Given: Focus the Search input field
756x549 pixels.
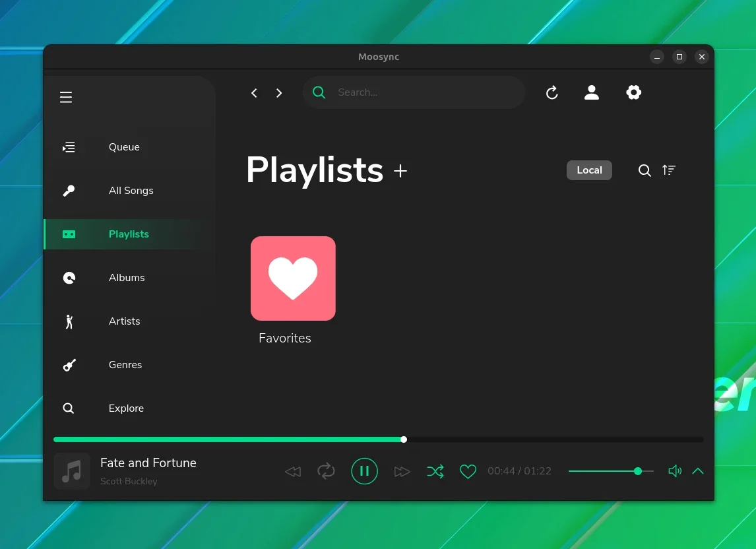Looking at the screenshot, I should (414, 92).
